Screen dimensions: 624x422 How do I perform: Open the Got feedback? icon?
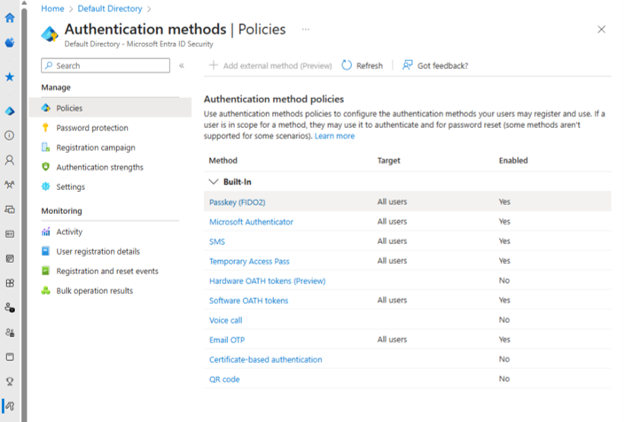click(407, 65)
